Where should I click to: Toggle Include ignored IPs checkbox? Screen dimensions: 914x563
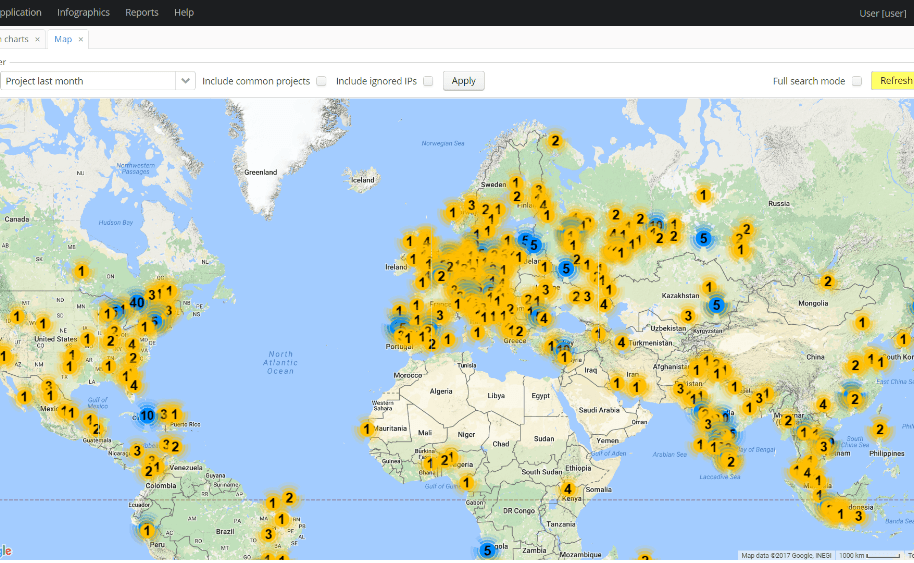click(x=428, y=81)
